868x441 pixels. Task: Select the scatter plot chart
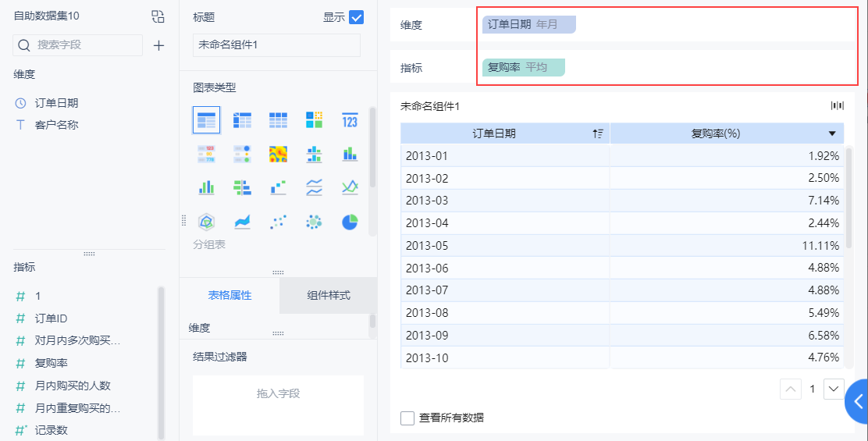278,222
